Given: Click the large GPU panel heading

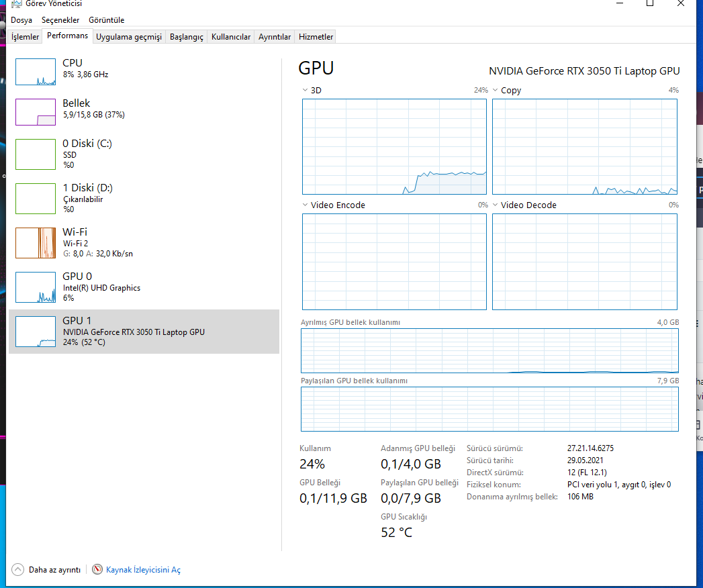Looking at the screenshot, I should (316, 68).
